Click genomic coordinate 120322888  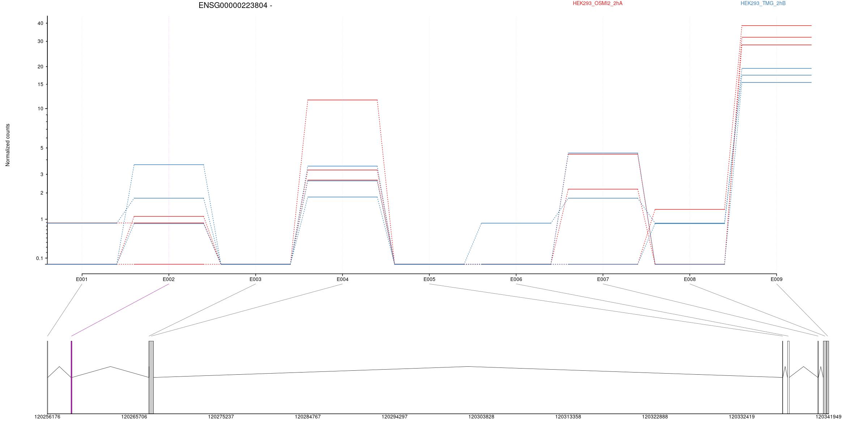click(655, 417)
